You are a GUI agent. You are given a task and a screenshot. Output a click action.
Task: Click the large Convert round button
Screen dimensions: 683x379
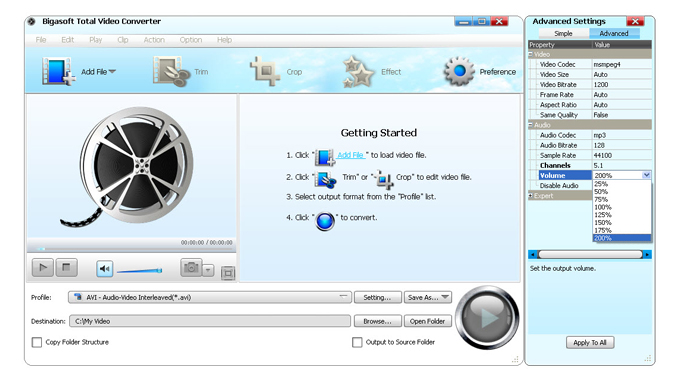(487, 317)
